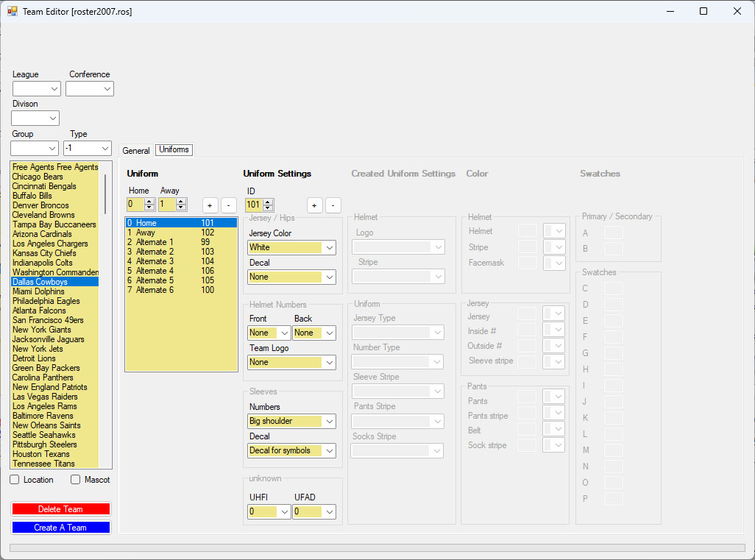Select Miami Dolphins in team list
Screen dimensions: 755x560
[55, 291]
